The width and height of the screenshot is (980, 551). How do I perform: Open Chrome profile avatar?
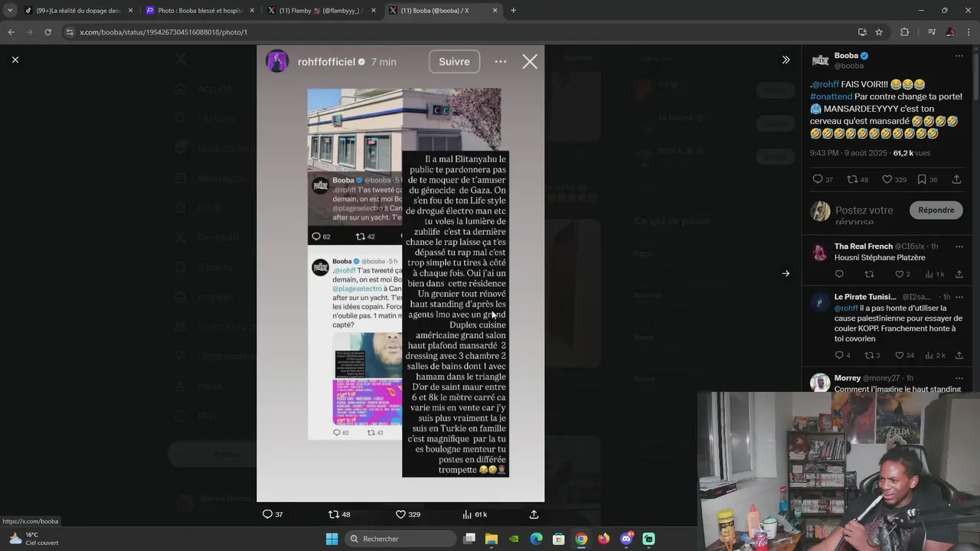tap(950, 32)
